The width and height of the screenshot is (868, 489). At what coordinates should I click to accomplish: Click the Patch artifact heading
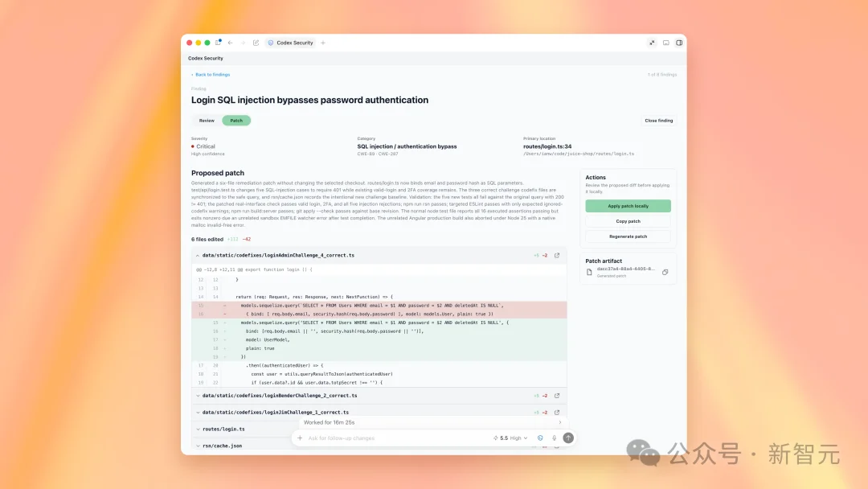pos(604,261)
